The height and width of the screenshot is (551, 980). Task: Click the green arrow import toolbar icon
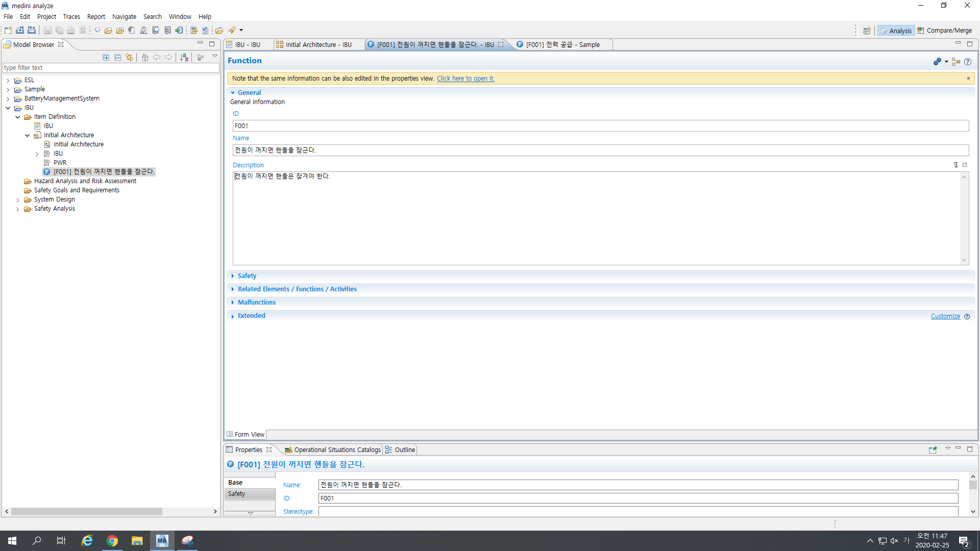pyautogui.click(x=179, y=31)
